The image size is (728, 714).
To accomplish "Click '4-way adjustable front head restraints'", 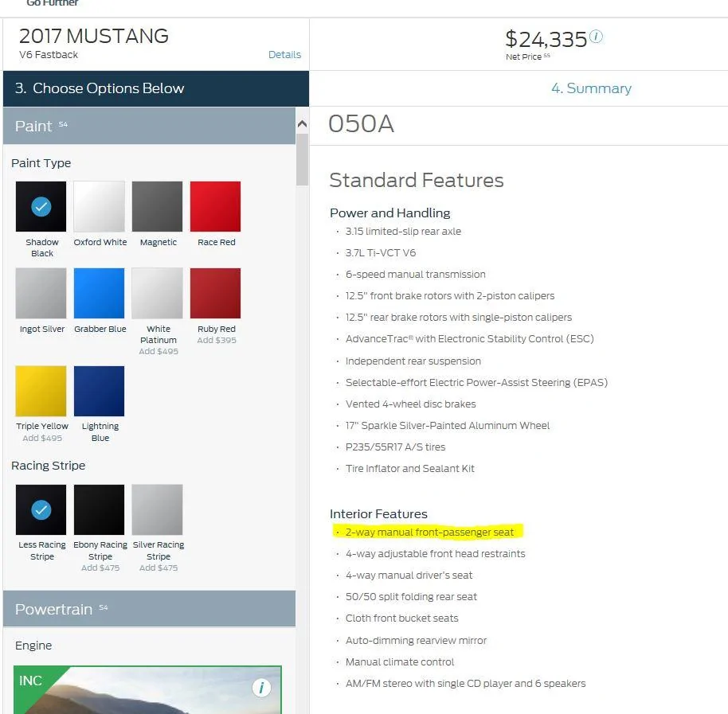I will [436, 553].
